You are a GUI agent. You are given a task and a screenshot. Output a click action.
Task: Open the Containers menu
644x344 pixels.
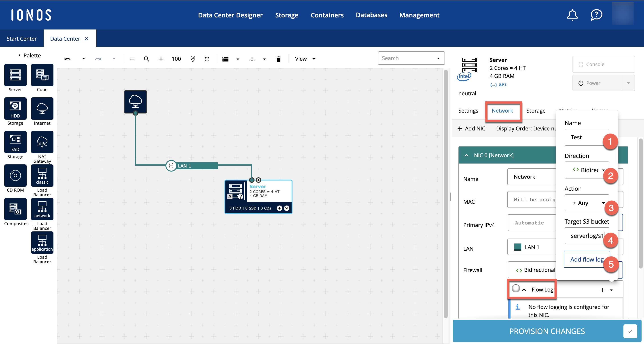pos(327,15)
